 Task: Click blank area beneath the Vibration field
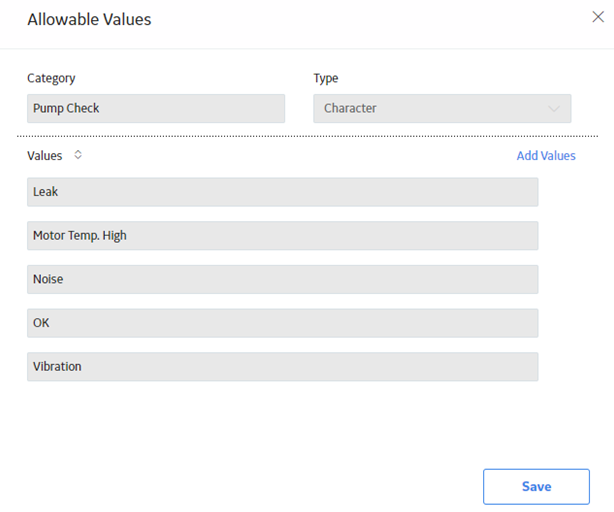(x=283, y=423)
